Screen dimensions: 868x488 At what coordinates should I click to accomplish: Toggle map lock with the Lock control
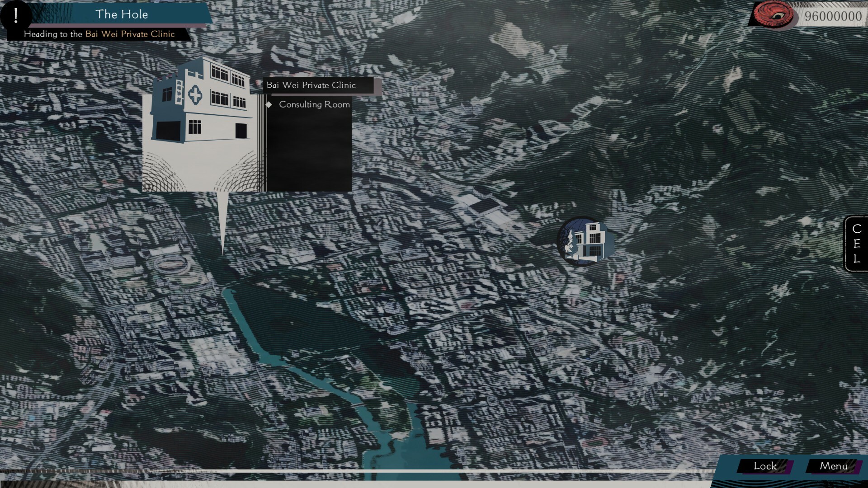click(x=765, y=466)
